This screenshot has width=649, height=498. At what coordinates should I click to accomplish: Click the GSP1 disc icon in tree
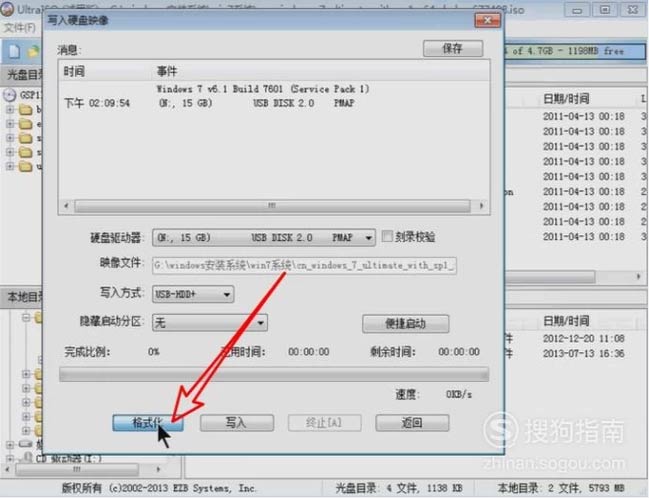tap(9, 95)
